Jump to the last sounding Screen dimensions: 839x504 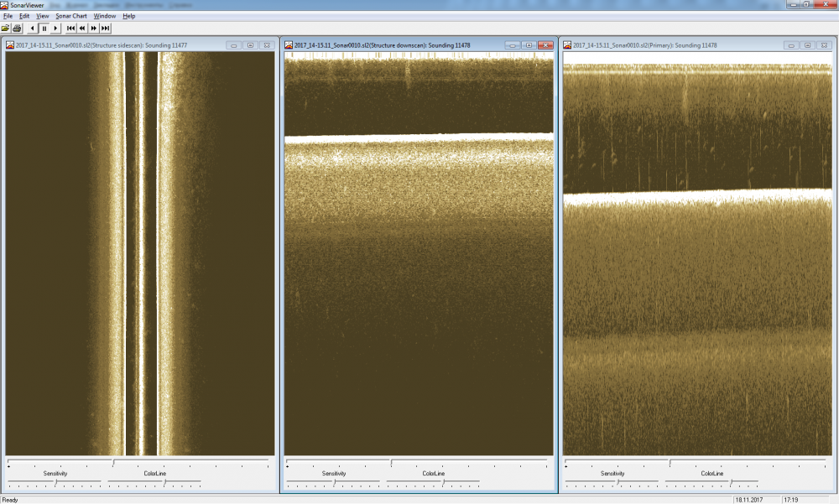point(105,28)
